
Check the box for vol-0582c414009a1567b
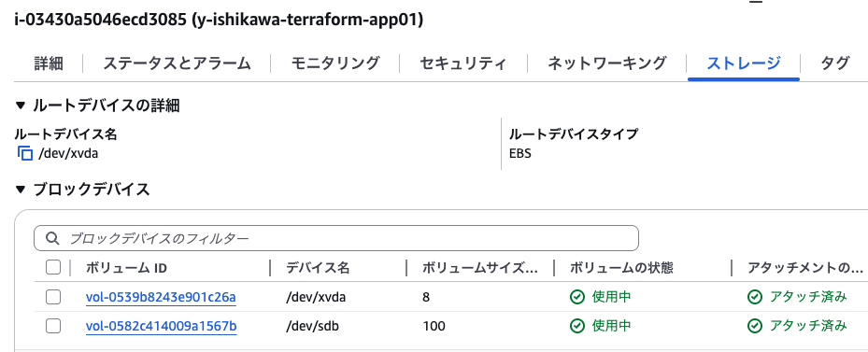coord(53,326)
